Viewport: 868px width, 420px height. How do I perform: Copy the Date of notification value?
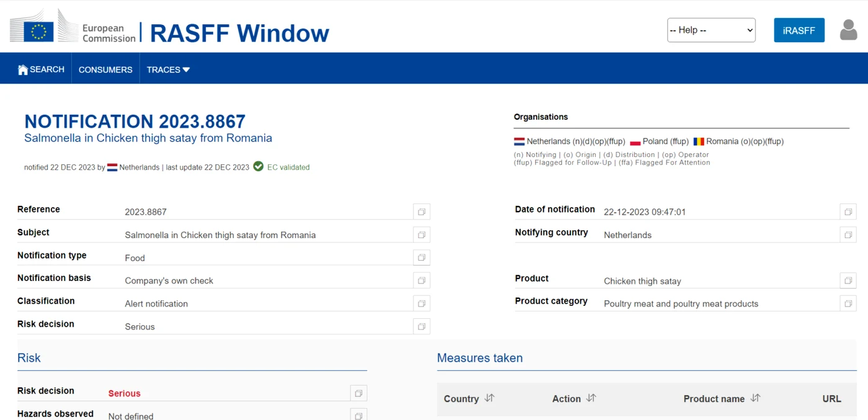pyautogui.click(x=848, y=212)
